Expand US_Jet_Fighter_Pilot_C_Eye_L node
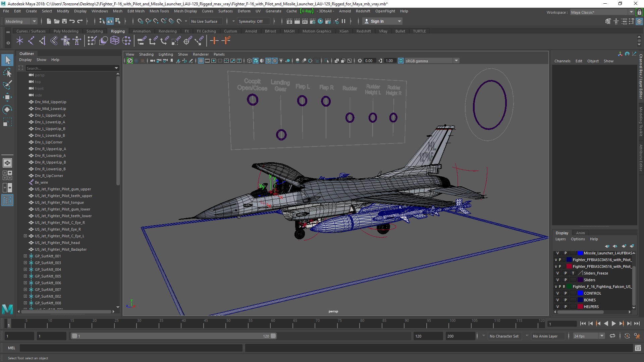Image resolution: width=644 pixels, height=362 pixels. (x=25, y=236)
